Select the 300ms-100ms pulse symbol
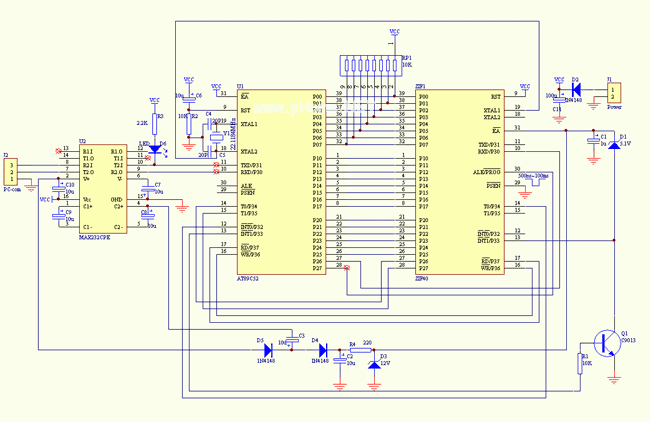Viewport: 650px width, 422px height. [534, 180]
